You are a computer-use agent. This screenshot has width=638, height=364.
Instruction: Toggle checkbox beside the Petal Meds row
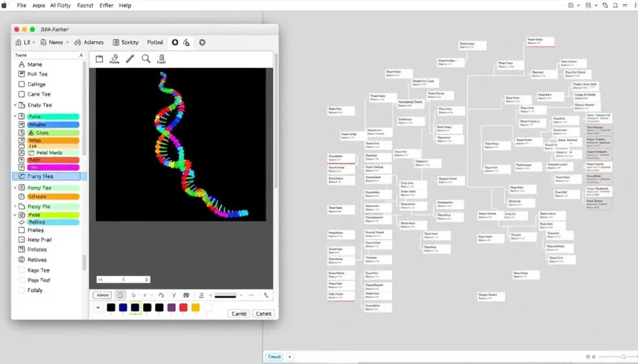point(22,152)
